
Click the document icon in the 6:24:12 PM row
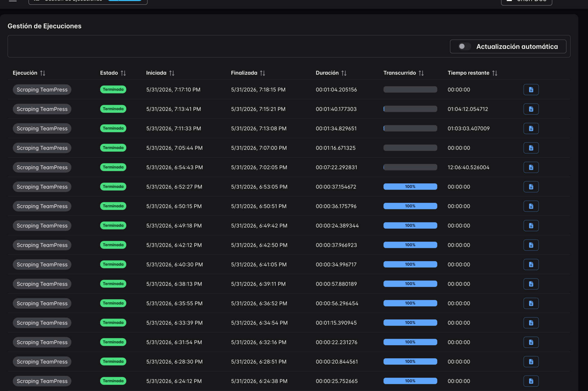[x=531, y=381]
